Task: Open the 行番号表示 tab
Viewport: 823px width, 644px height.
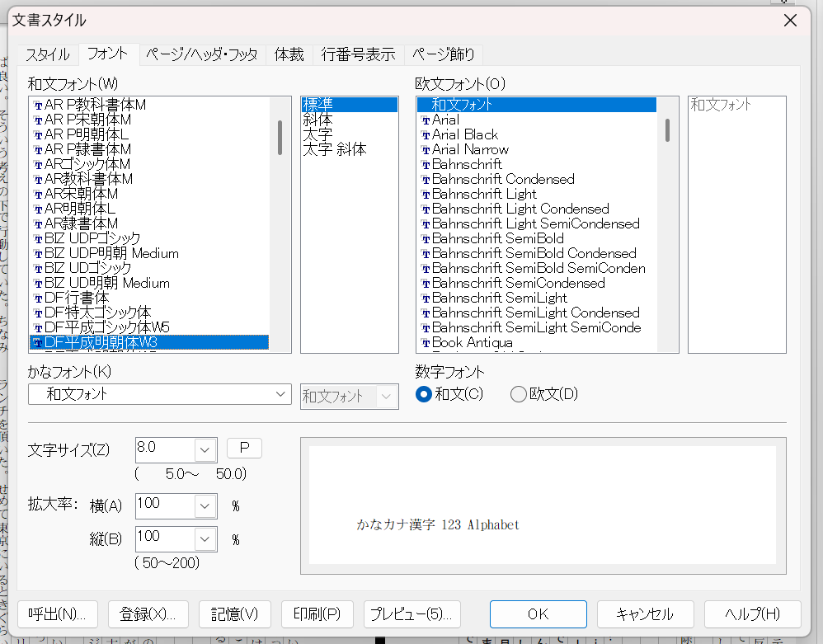Action: pyautogui.click(x=359, y=54)
